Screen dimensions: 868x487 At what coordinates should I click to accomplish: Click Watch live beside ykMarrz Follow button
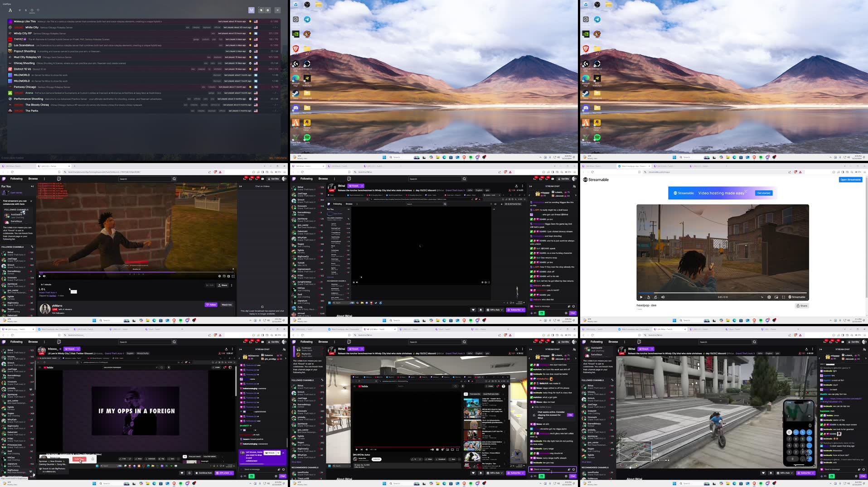point(227,305)
